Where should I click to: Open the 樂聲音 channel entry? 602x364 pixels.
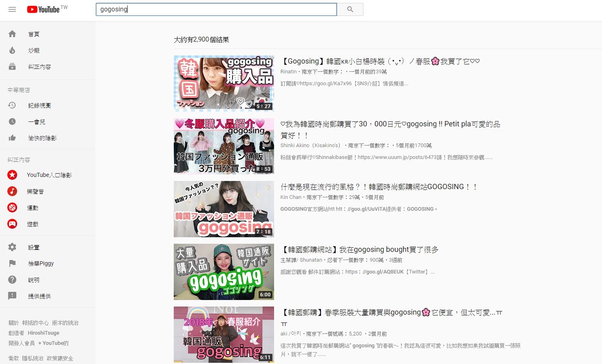coord(47,191)
